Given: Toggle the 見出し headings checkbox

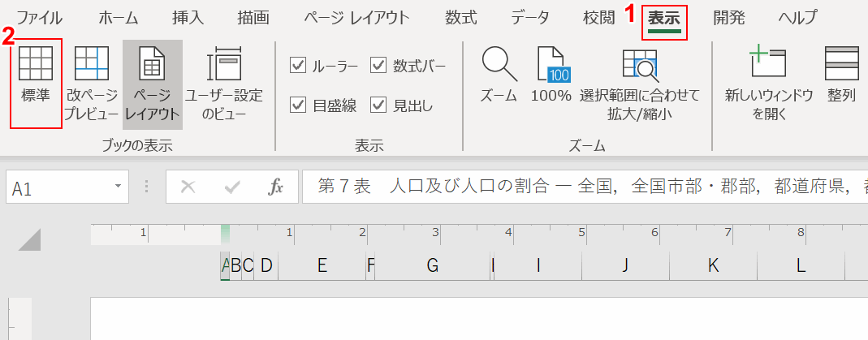Looking at the screenshot, I should click(x=378, y=105).
